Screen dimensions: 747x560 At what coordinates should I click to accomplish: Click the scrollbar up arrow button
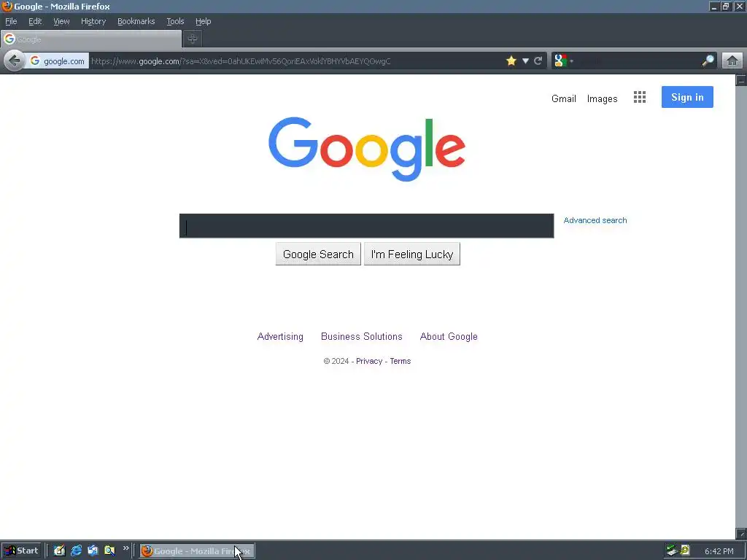point(741,80)
